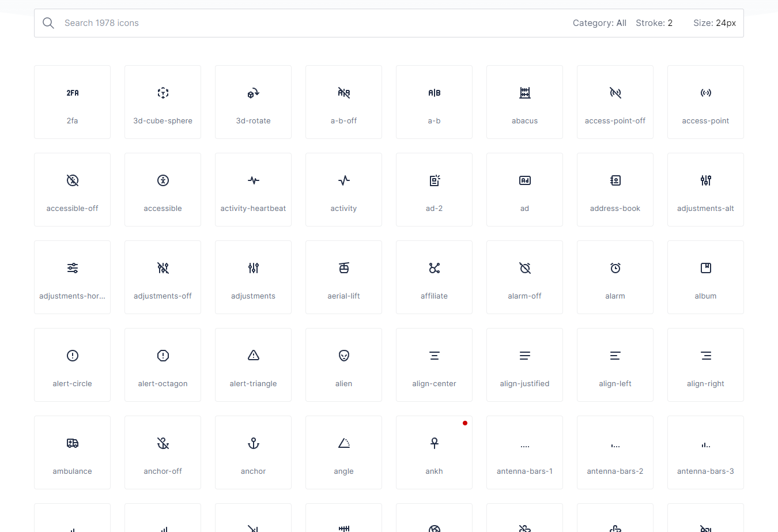Choose the 3d-cube-sphere icon

point(163,102)
